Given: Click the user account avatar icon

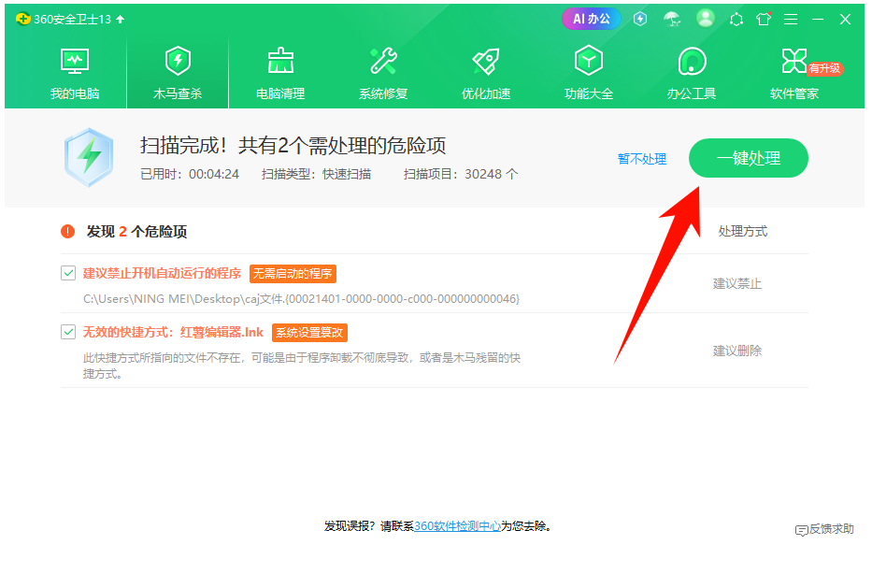Looking at the screenshot, I should 706,19.
